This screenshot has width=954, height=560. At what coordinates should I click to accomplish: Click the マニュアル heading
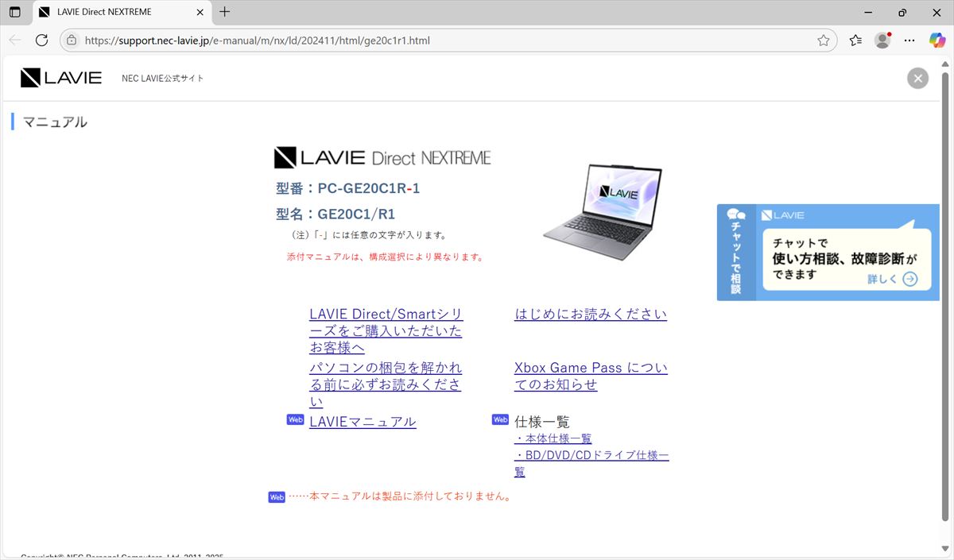click(x=55, y=122)
